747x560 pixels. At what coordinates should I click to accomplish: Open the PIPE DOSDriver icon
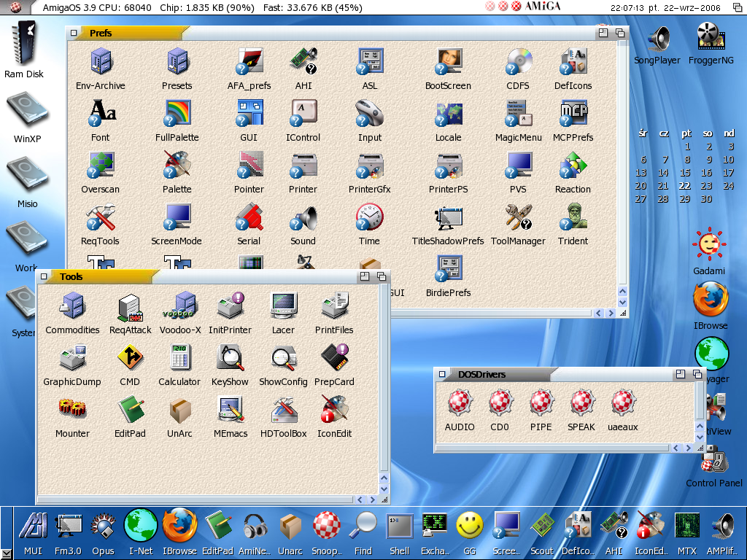coord(542,402)
